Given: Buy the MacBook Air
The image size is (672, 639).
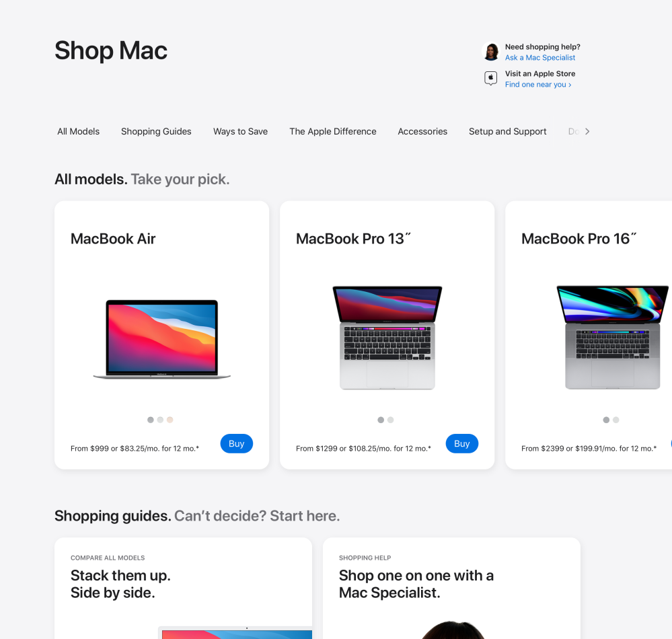Looking at the screenshot, I should click(x=237, y=443).
